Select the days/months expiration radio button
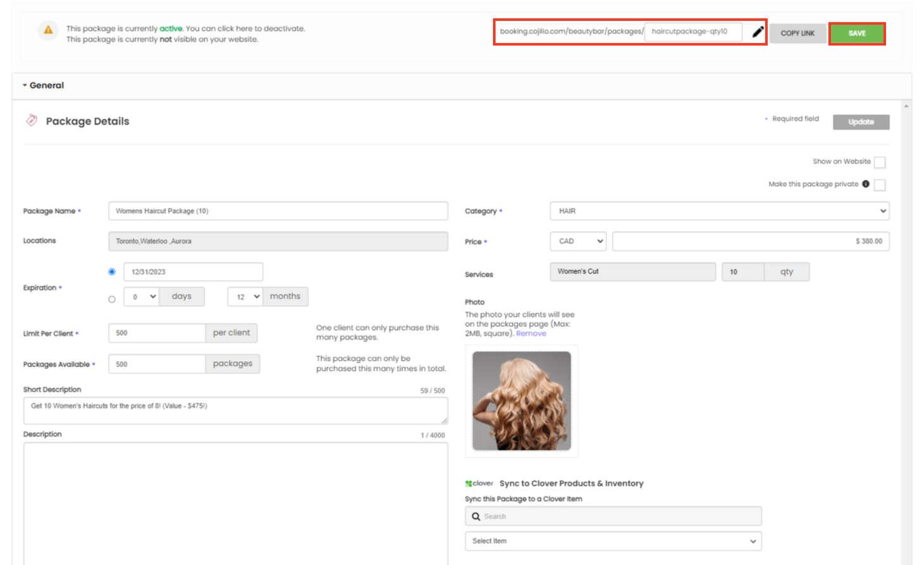The image size is (924, 565). [x=112, y=299]
